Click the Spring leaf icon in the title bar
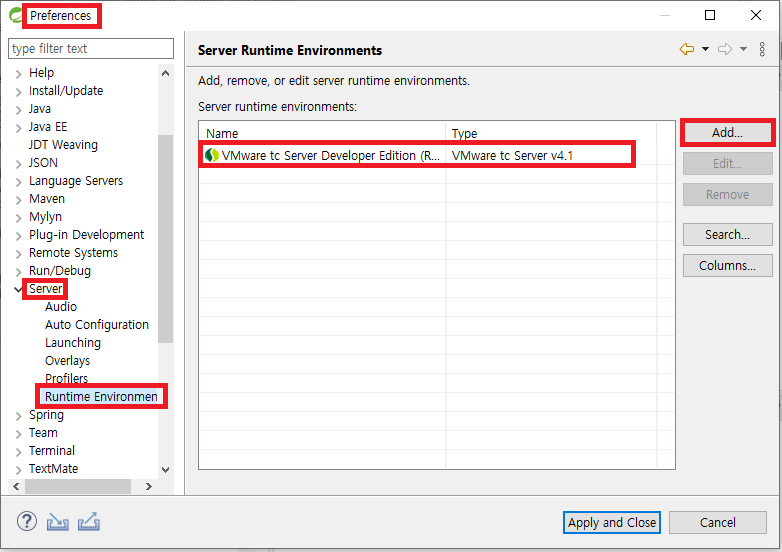The width and height of the screenshot is (782, 552). click(x=15, y=15)
